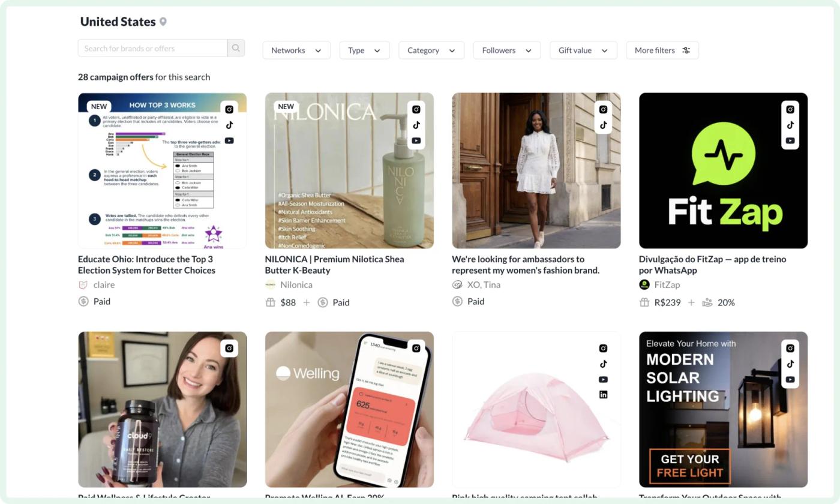
Task: Open the Gift value dropdown
Action: [583, 50]
